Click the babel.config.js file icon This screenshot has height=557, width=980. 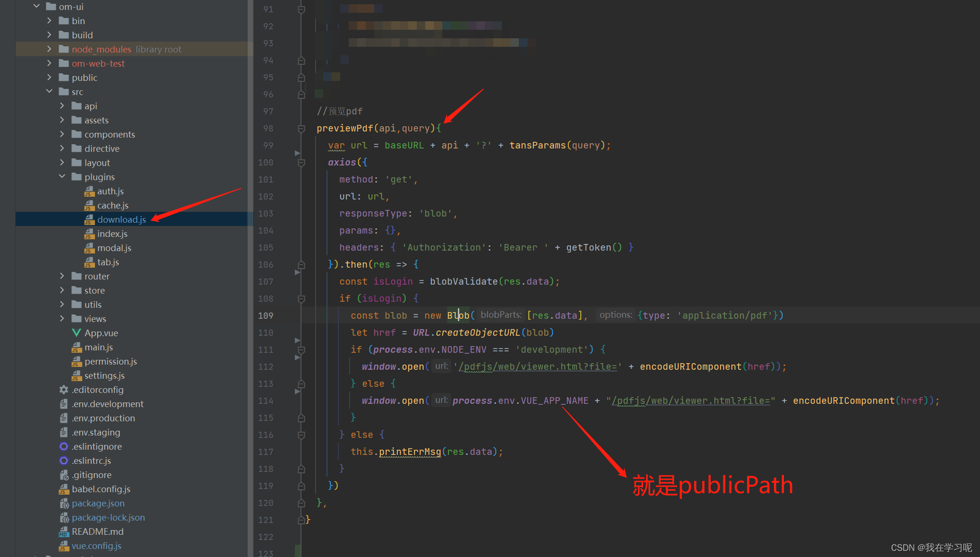pyautogui.click(x=64, y=489)
